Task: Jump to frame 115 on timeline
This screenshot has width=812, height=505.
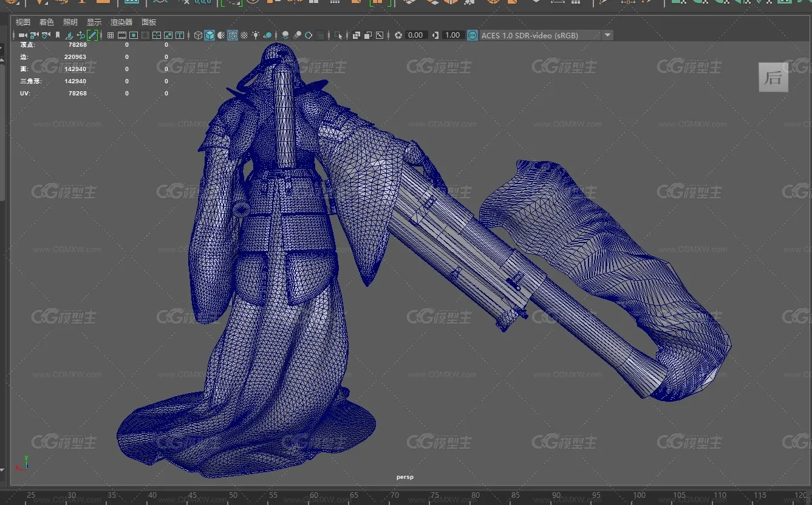Action: [760, 495]
